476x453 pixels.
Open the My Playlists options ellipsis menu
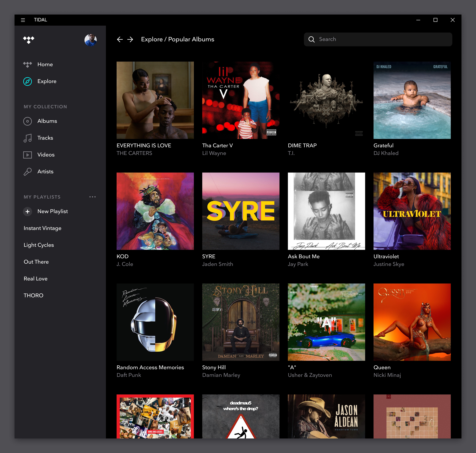click(93, 197)
